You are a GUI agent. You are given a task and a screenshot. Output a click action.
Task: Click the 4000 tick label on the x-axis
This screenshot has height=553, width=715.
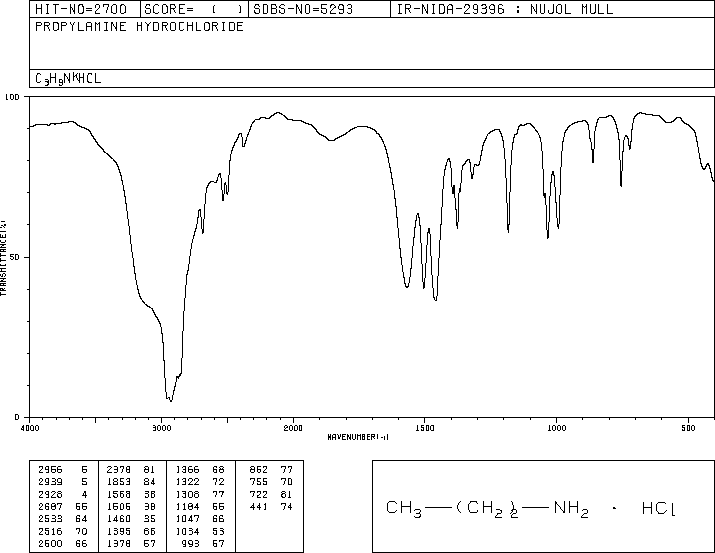(30, 428)
